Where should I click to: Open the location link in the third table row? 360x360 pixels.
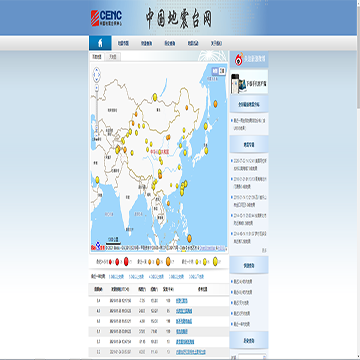click(x=184, y=321)
